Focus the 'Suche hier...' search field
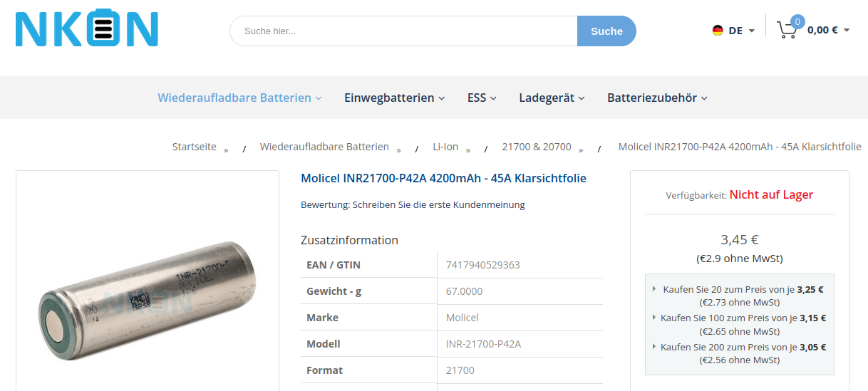This screenshot has height=391, width=868. pyautogui.click(x=403, y=31)
